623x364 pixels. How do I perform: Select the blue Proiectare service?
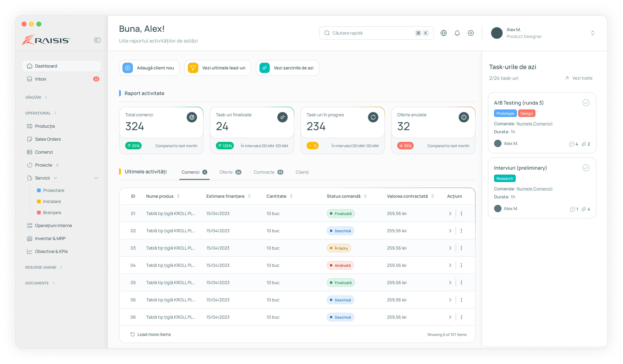[51, 190]
